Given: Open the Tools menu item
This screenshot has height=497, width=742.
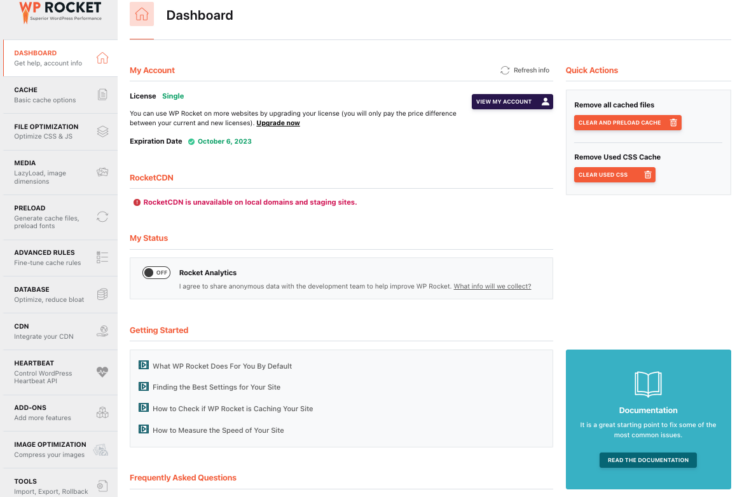Looking at the screenshot, I should click(x=60, y=483).
